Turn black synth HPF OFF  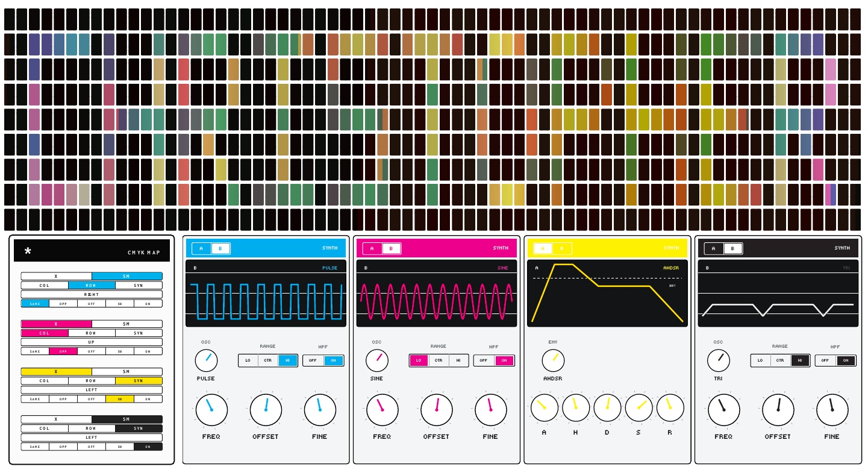825,360
